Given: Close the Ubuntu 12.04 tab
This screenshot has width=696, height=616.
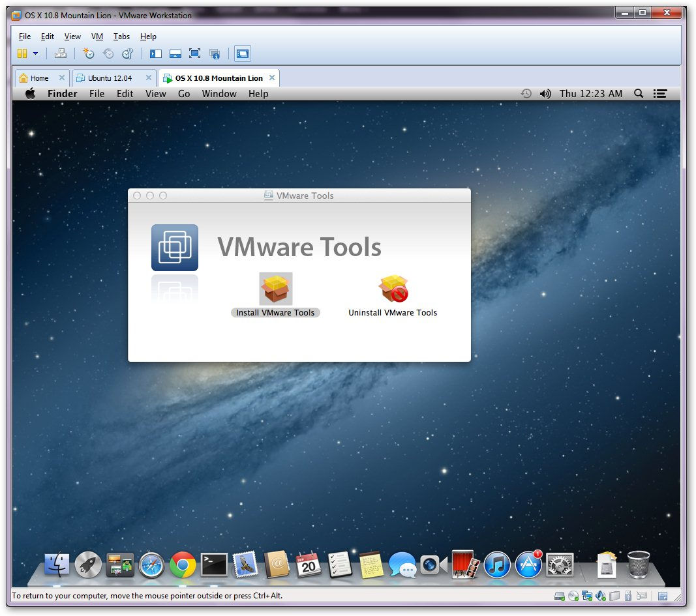Looking at the screenshot, I should click(x=149, y=78).
